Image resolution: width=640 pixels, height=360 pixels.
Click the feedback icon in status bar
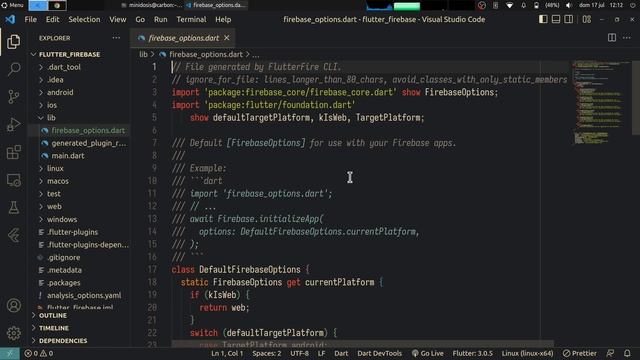click(610, 353)
